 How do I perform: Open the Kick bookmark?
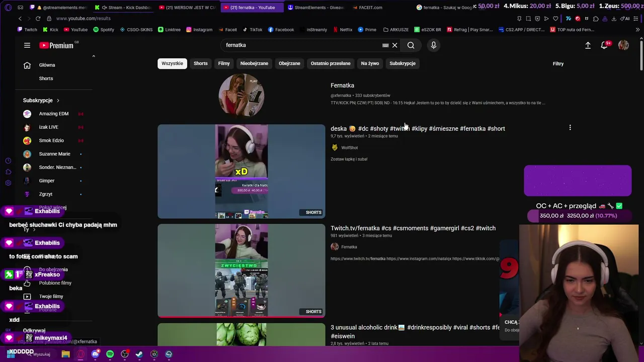50,30
